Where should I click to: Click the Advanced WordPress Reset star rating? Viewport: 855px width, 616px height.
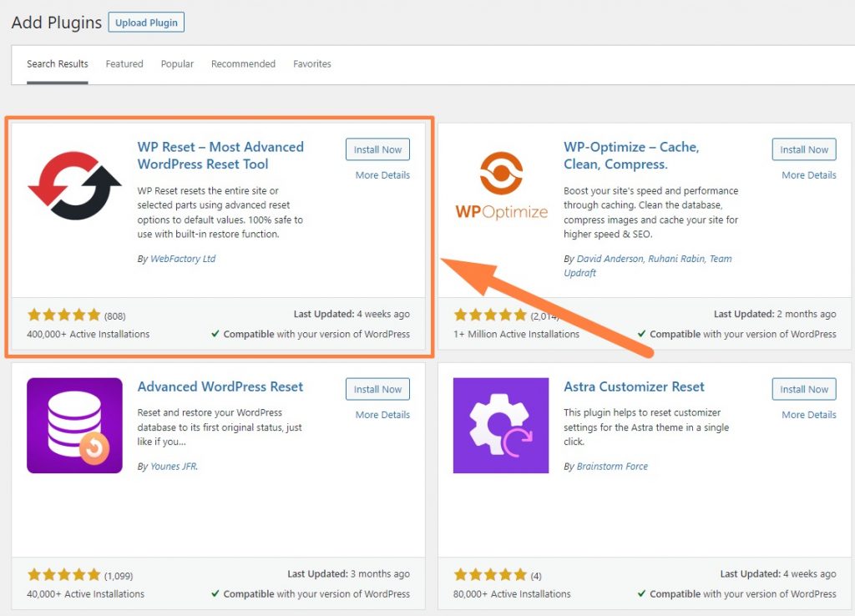(63, 574)
